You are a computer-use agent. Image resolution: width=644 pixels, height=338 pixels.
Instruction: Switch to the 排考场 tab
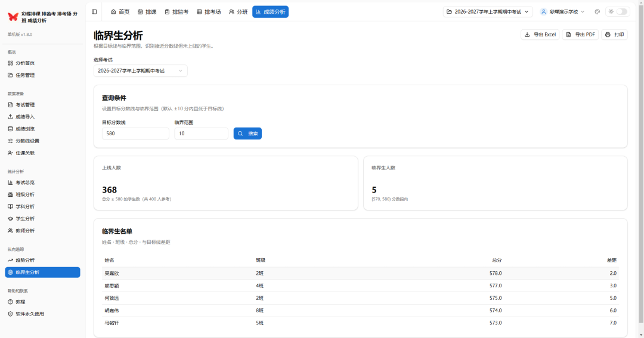[x=209, y=12]
